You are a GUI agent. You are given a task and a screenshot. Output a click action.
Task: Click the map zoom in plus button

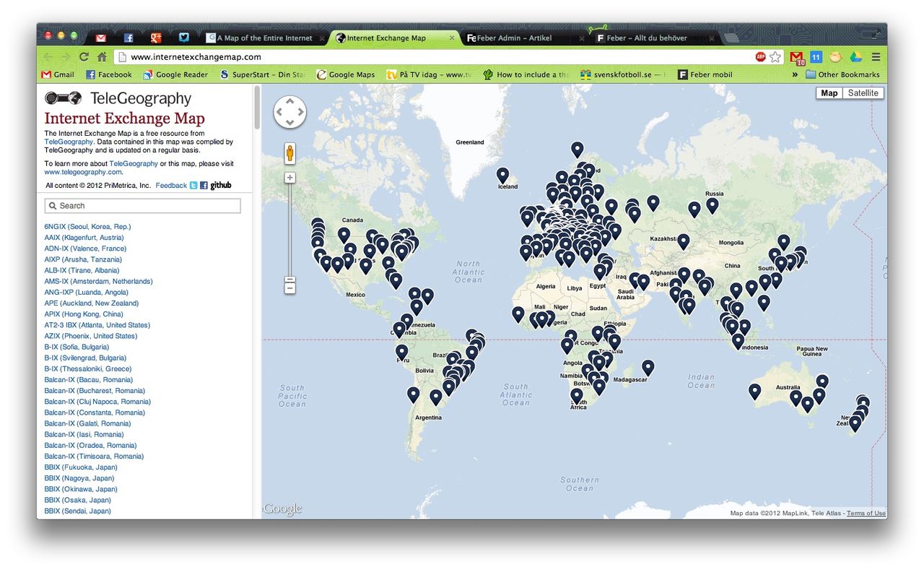(x=290, y=178)
